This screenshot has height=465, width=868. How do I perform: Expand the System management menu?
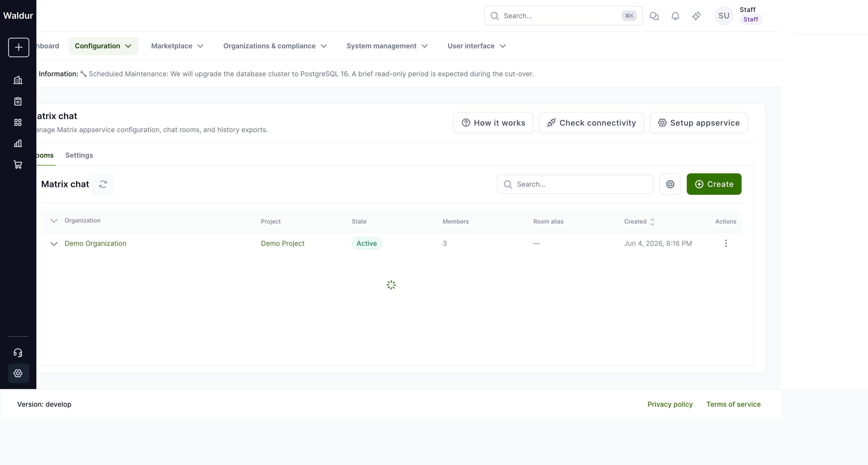tap(388, 46)
